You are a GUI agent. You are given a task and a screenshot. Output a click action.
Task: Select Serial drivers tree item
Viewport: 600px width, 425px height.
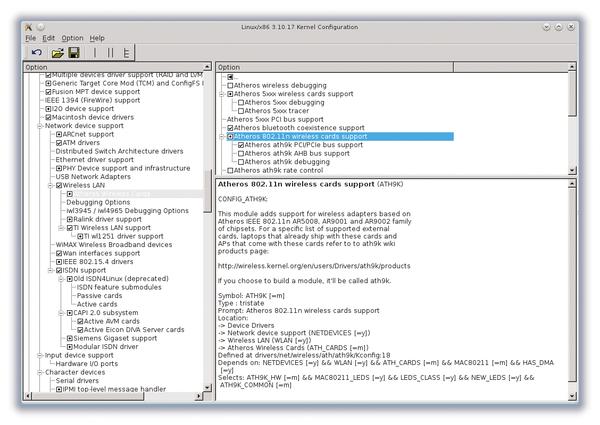(77, 381)
